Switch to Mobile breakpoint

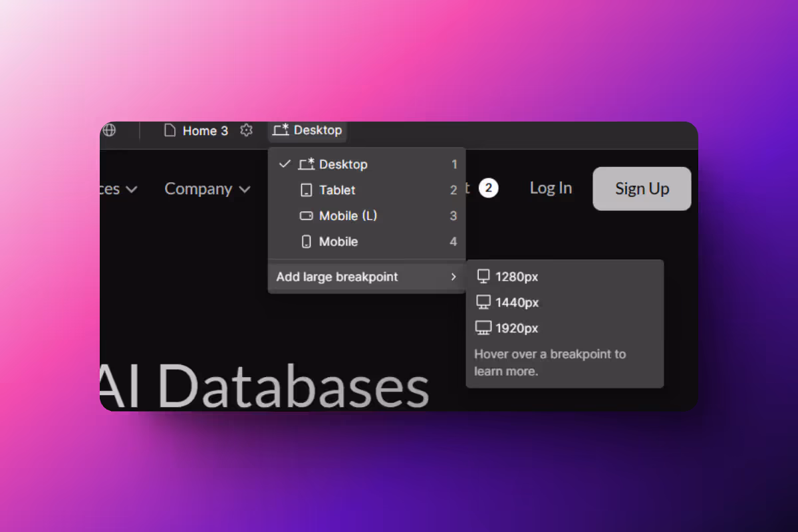366,242
